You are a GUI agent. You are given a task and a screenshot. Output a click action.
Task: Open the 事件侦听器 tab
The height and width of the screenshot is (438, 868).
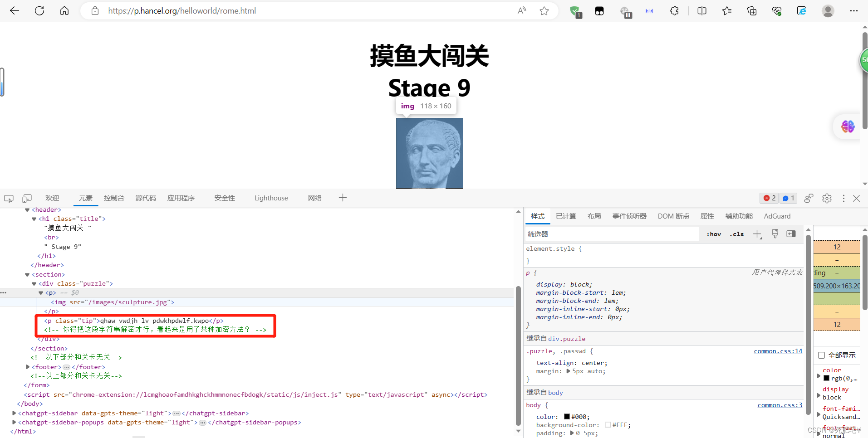pyautogui.click(x=629, y=216)
